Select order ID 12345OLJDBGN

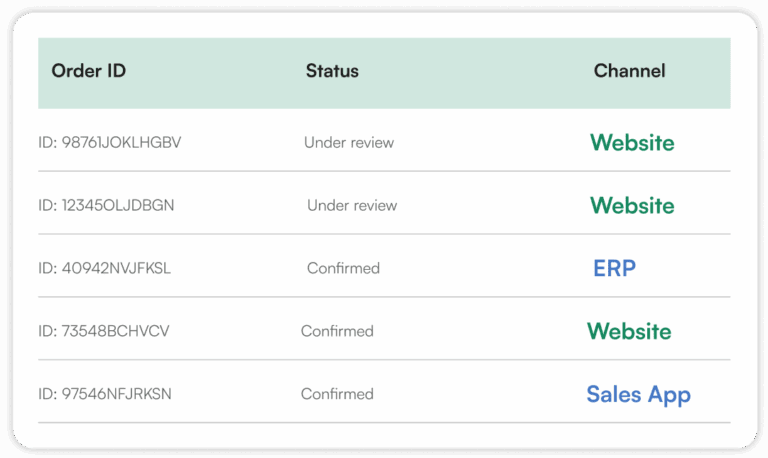click(106, 206)
